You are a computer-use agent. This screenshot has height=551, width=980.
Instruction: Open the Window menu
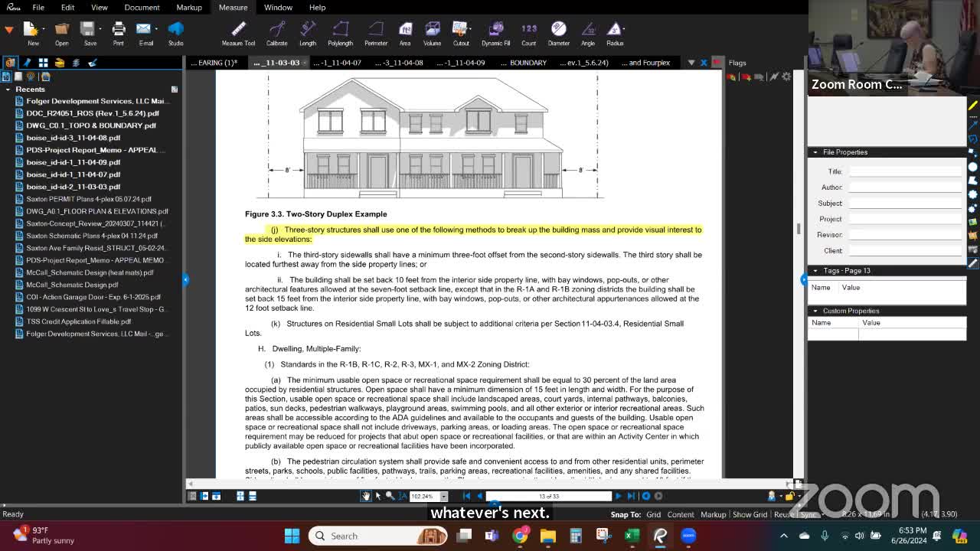coord(278,7)
